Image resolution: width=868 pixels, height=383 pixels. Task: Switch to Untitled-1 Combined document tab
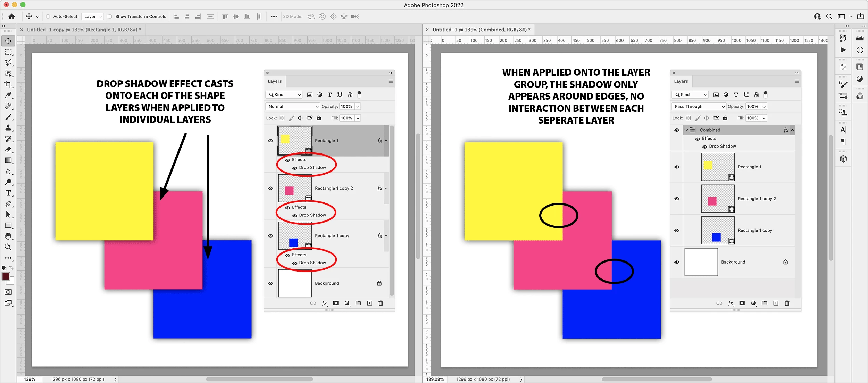point(481,30)
